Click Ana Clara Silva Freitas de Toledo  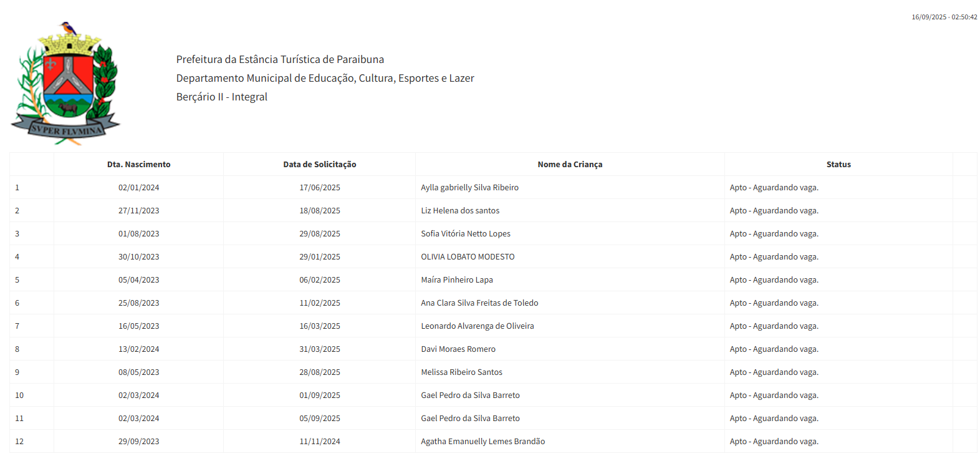pos(479,303)
